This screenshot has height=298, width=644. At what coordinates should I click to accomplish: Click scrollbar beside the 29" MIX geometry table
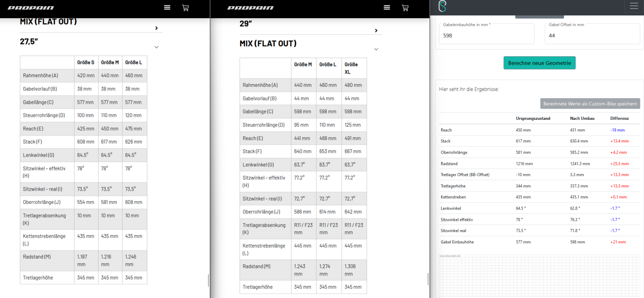point(428,279)
